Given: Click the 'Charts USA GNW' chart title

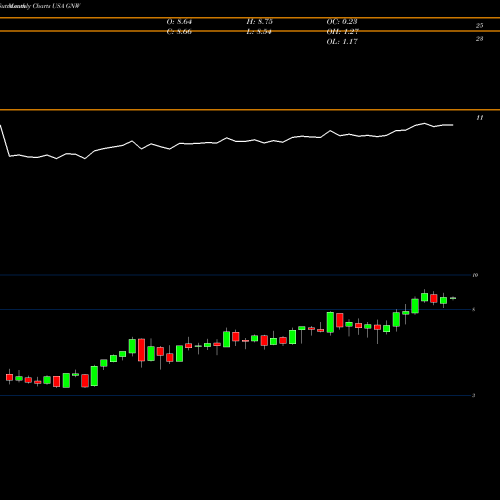Looking at the screenshot, I should (x=56, y=6).
